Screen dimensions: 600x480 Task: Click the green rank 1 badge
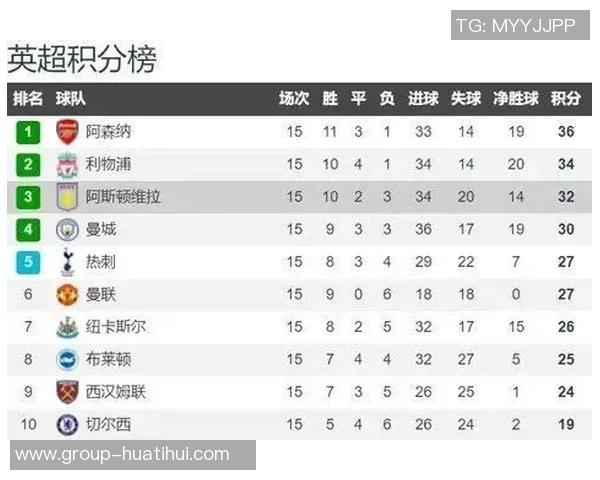(28, 131)
